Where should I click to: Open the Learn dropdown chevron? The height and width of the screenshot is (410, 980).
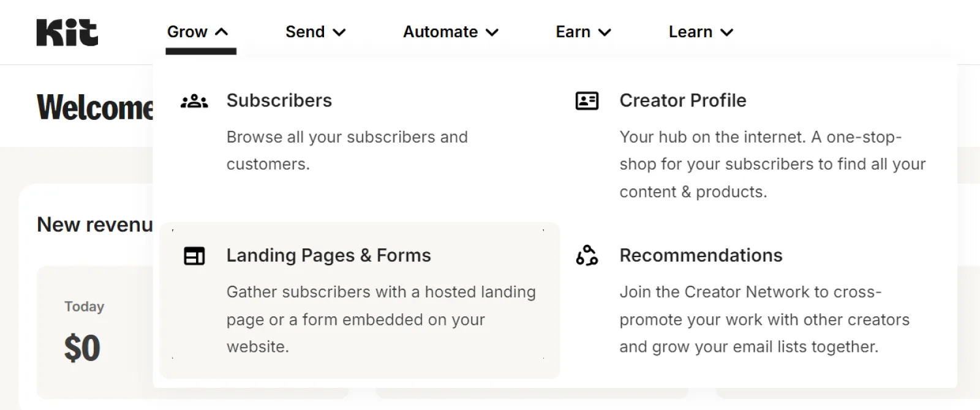[x=727, y=32]
